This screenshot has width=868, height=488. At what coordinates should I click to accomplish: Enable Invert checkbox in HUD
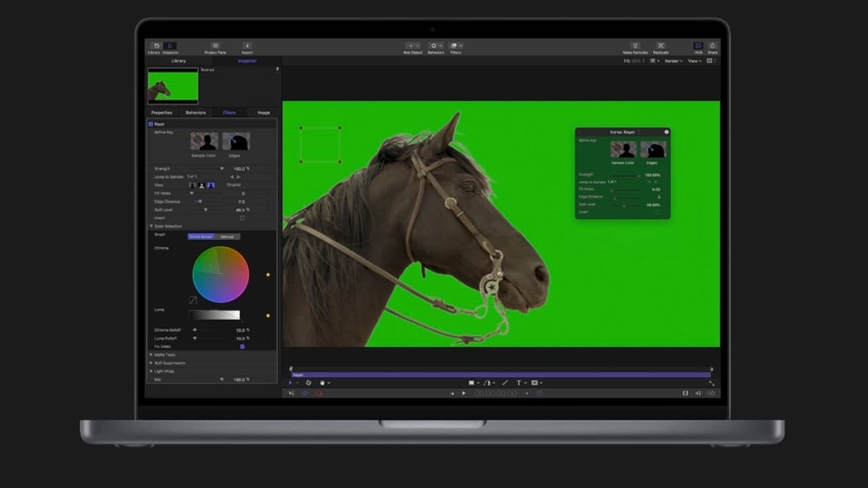(656, 212)
